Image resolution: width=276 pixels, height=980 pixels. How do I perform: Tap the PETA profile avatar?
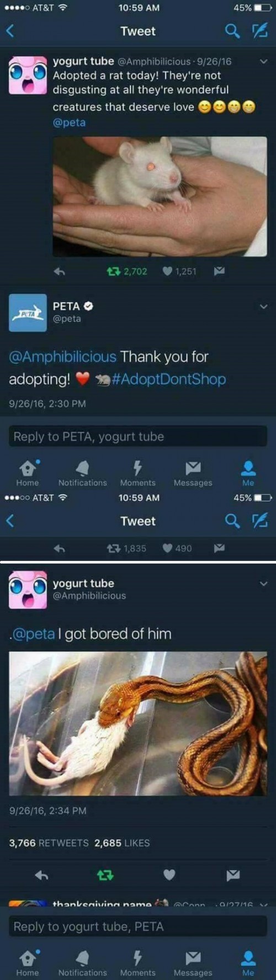(x=28, y=313)
